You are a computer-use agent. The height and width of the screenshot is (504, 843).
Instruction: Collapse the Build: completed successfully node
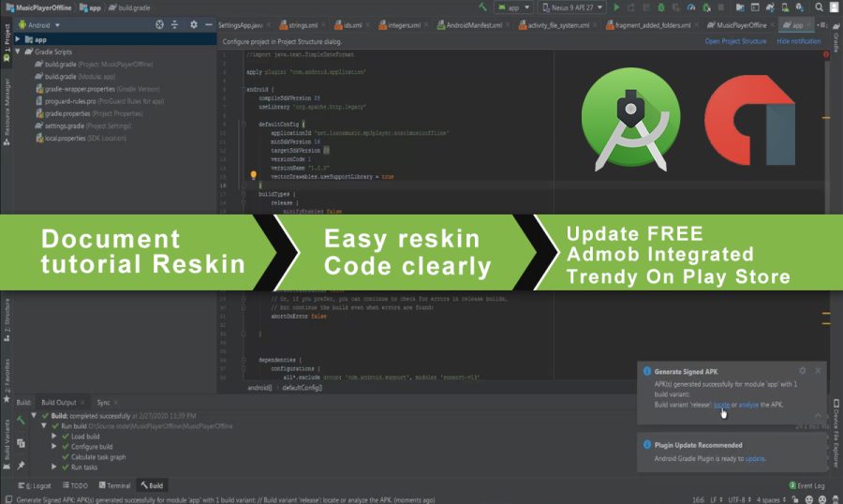pos(34,416)
